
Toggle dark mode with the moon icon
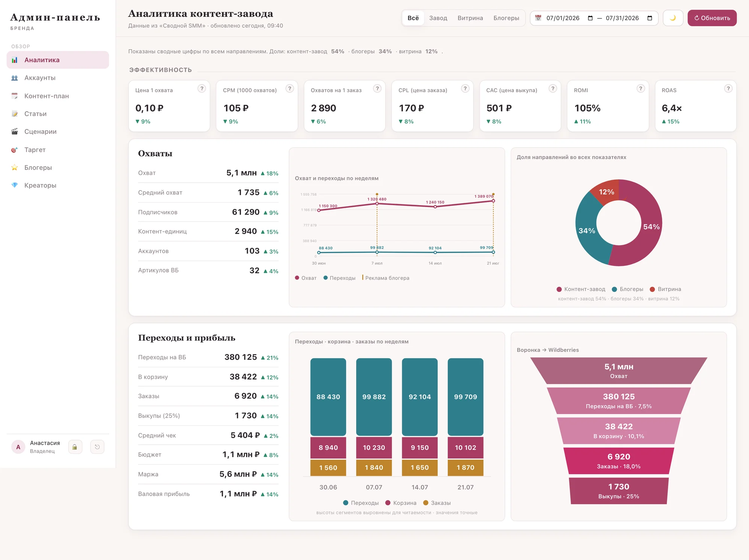(x=673, y=18)
